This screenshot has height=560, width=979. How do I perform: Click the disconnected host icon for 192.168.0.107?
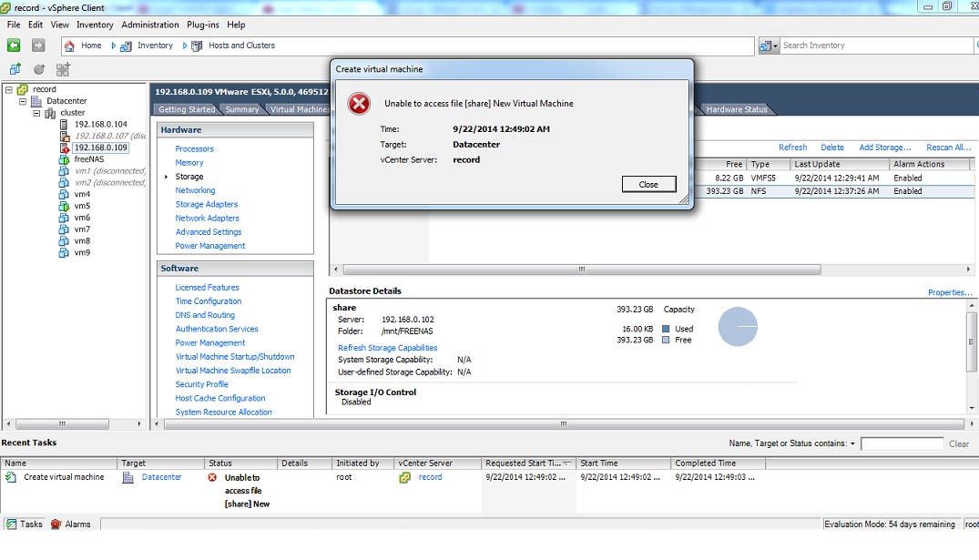tap(64, 136)
